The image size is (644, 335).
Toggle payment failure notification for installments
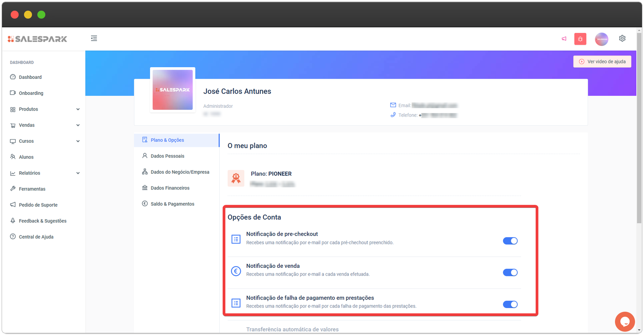[510, 304]
